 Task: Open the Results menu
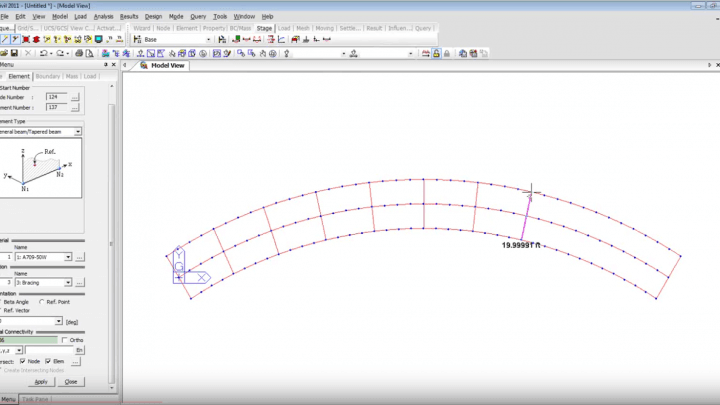[x=129, y=17]
